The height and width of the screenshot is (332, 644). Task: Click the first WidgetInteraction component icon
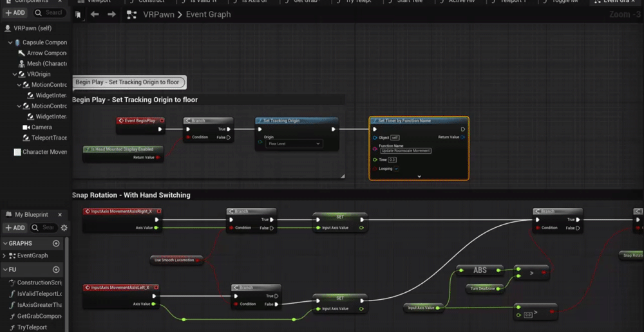[x=31, y=96]
